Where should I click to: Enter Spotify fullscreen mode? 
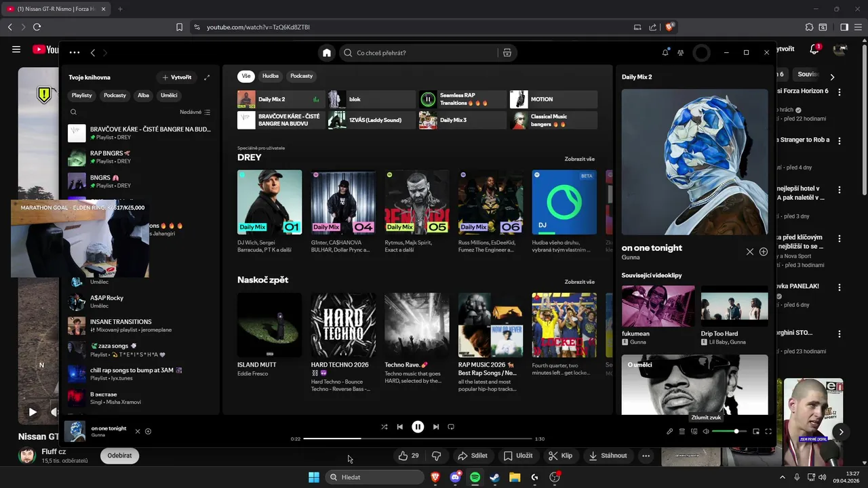click(768, 432)
